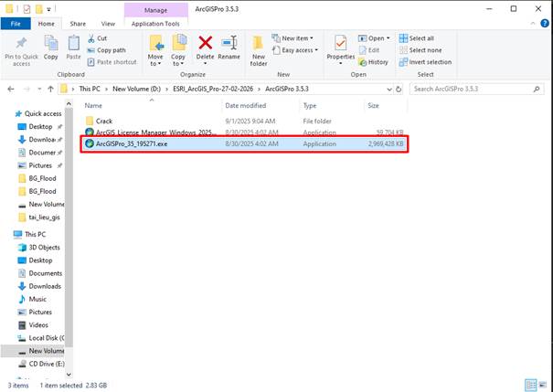Open Properties for the selected file
This screenshot has width=553, height=392.
pos(340,47)
